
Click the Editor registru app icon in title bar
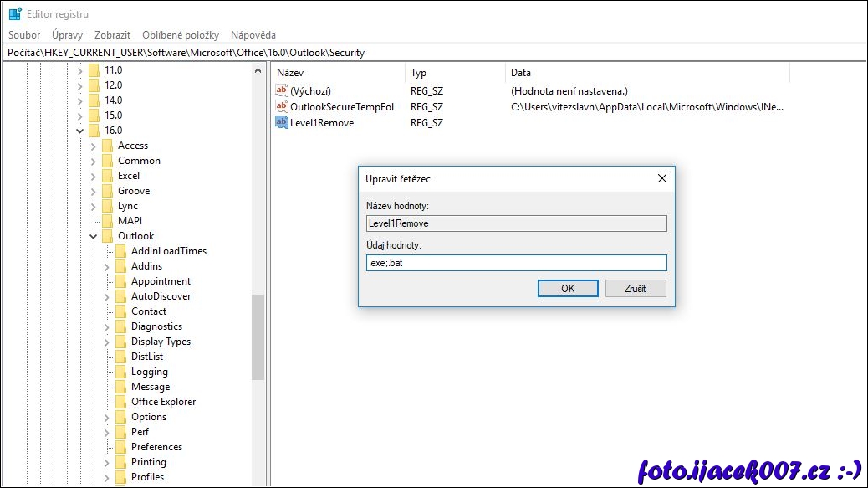(15, 14)
